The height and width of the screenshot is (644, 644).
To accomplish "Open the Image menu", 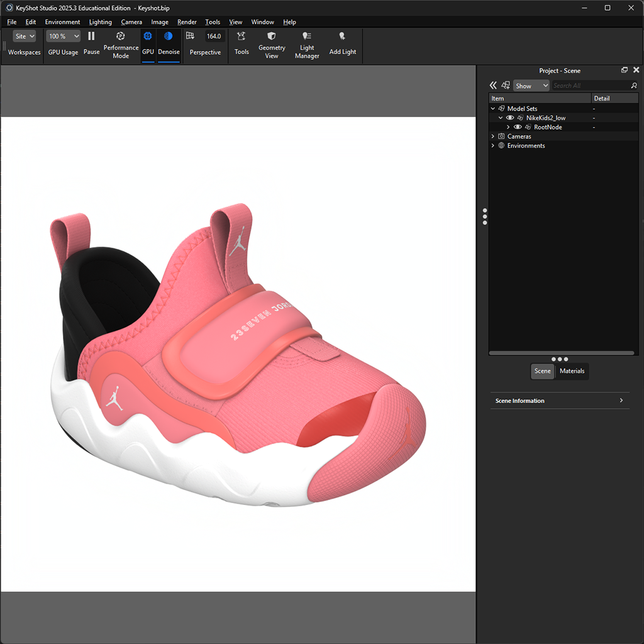I will (x=159, y=22).
